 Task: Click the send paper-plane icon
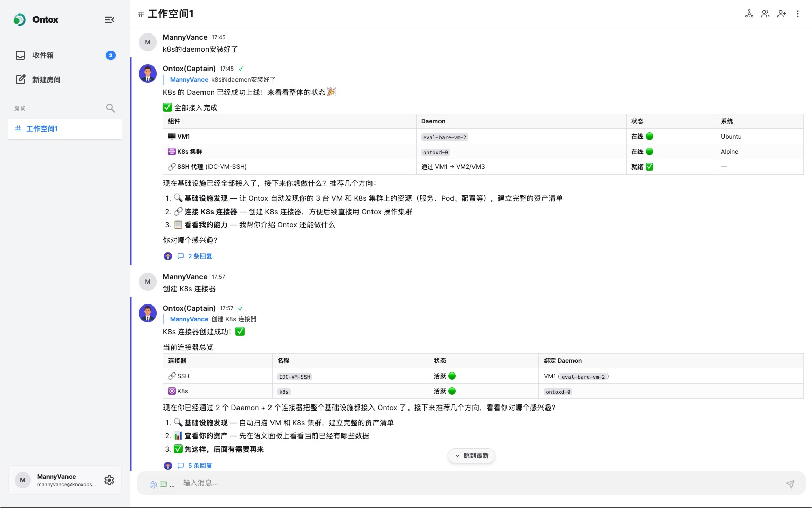[x=790, y=484]
